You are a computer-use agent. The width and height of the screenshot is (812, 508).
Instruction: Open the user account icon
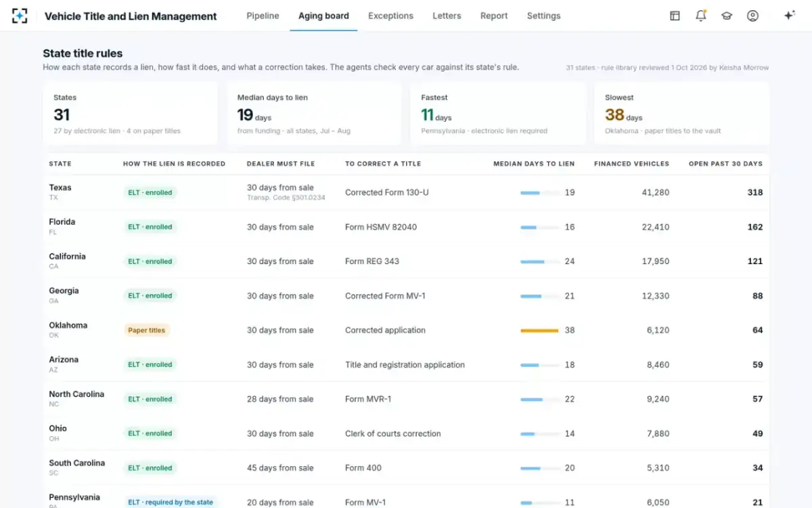752,16
